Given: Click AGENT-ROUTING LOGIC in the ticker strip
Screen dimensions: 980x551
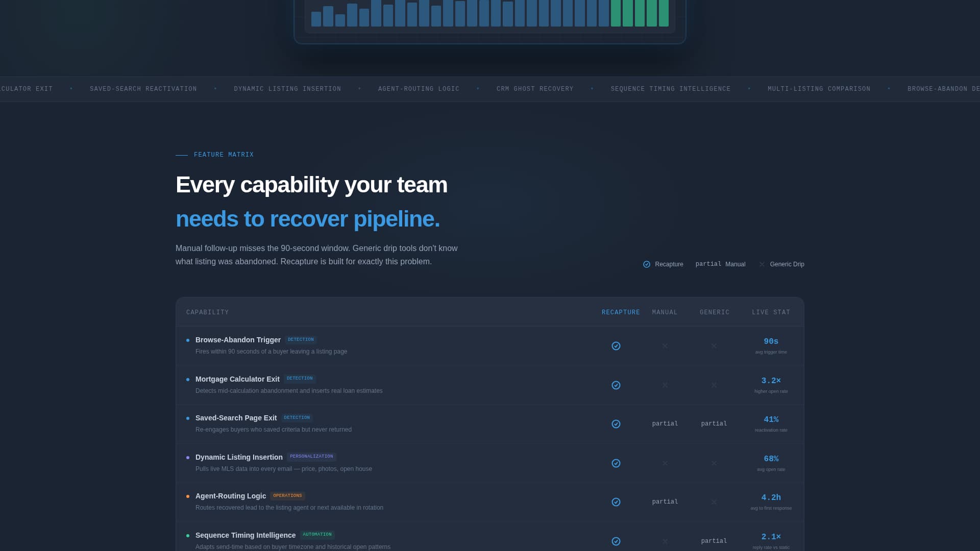Looking at the screenshot, I should click(x=419, y=89).
